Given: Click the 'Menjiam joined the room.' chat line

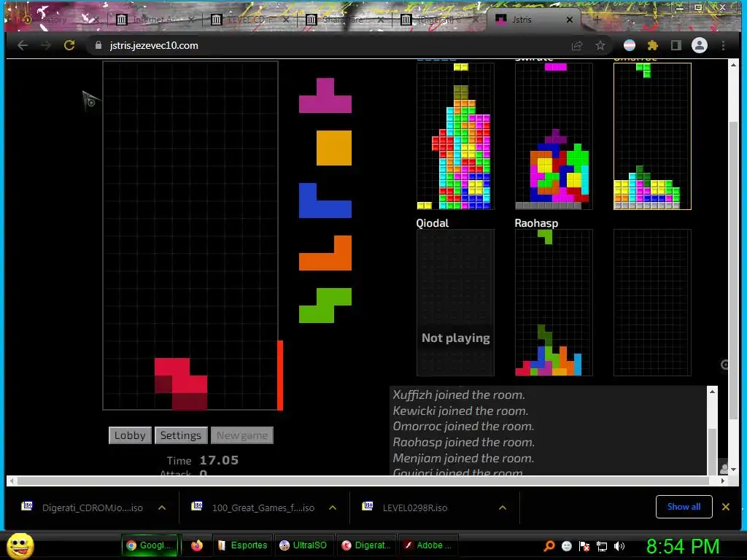Looking at the screenshot, I should [463, 458].
